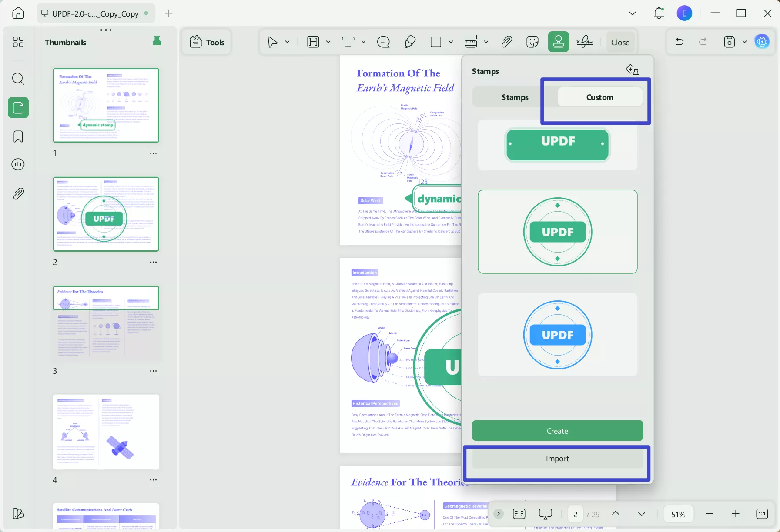Open the comments list panel

pyautogui.click(x=18, y=165)
